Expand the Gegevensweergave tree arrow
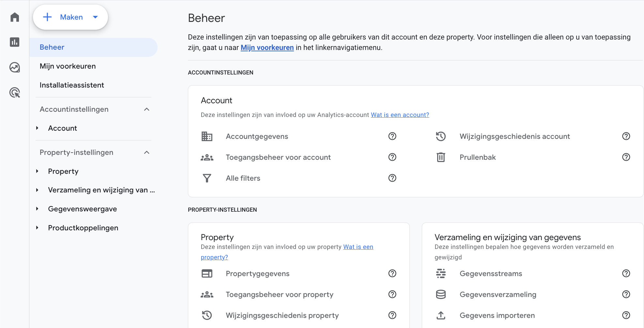This screenshot has width=644, height=328. 37,209
